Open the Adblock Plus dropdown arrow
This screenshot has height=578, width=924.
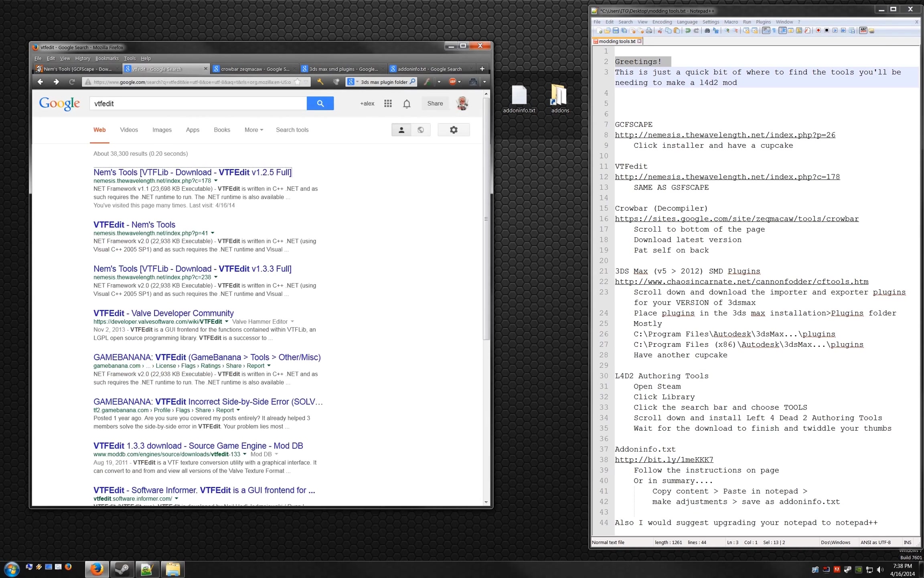460,82
